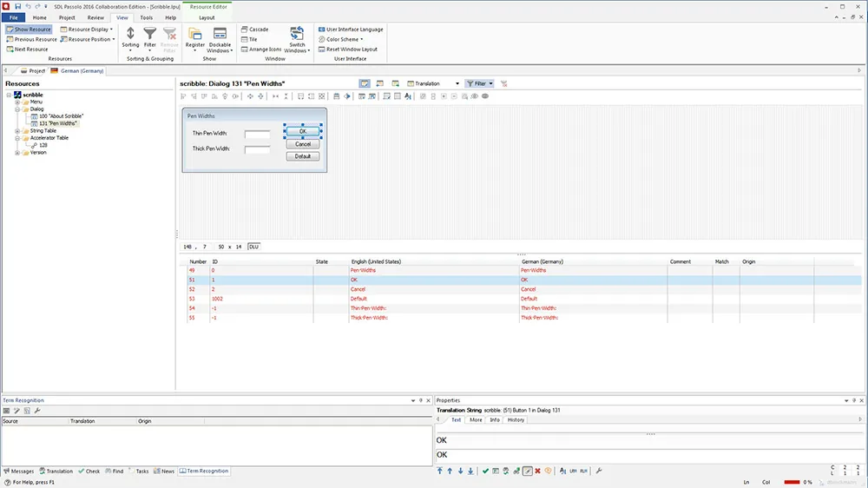Open the Filter dropdown above editor
The height and width of the screenshot is (488, 868).
[479, 83]
